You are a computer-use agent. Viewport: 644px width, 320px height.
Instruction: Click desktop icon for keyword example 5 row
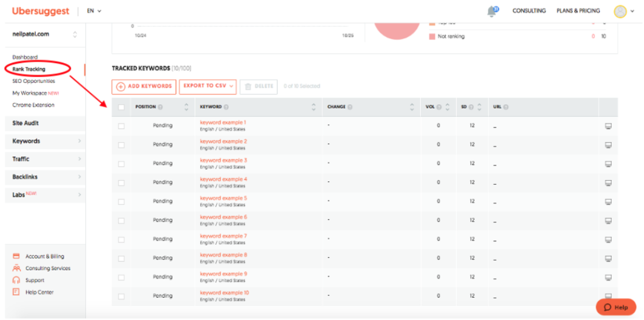pos(608,202)
